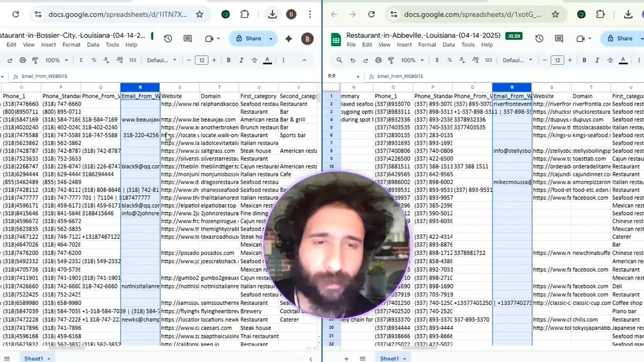644x362 pixels.
Task: Open all sheets list in Abbeville spreadsheet
Action: click(362, 358)
